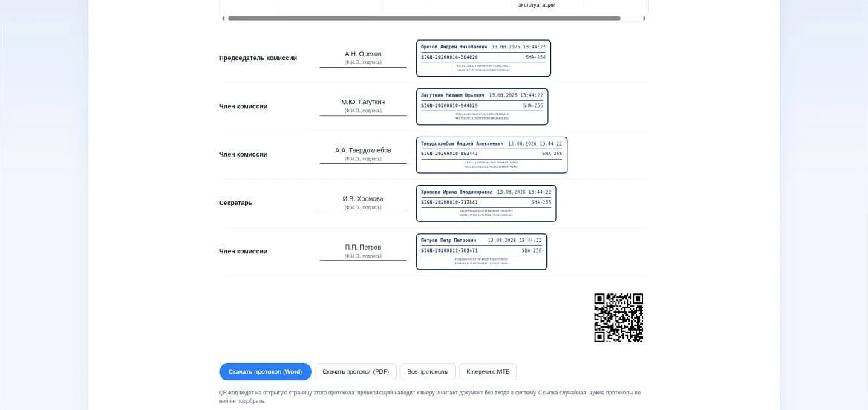The image size is (868, 410).
Task: Click Лагуткин Михаил Юрьевич signature stamp
Action: 482,106
